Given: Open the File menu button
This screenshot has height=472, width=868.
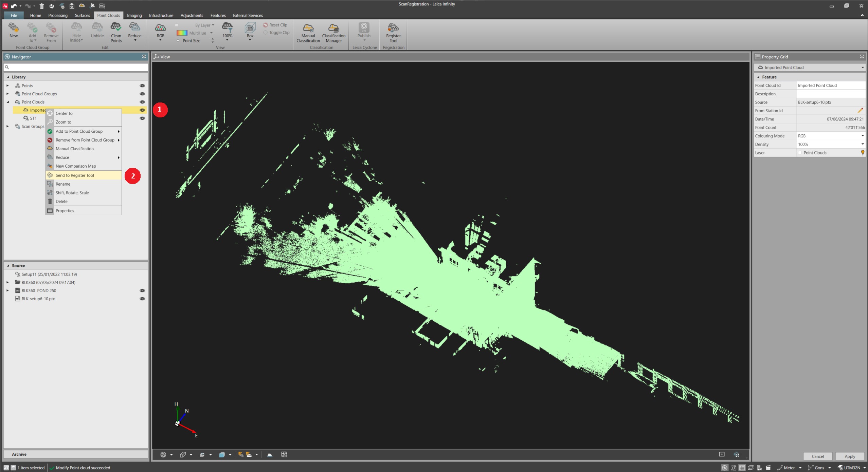Looking at the screenshot, I should coord(14,16).
